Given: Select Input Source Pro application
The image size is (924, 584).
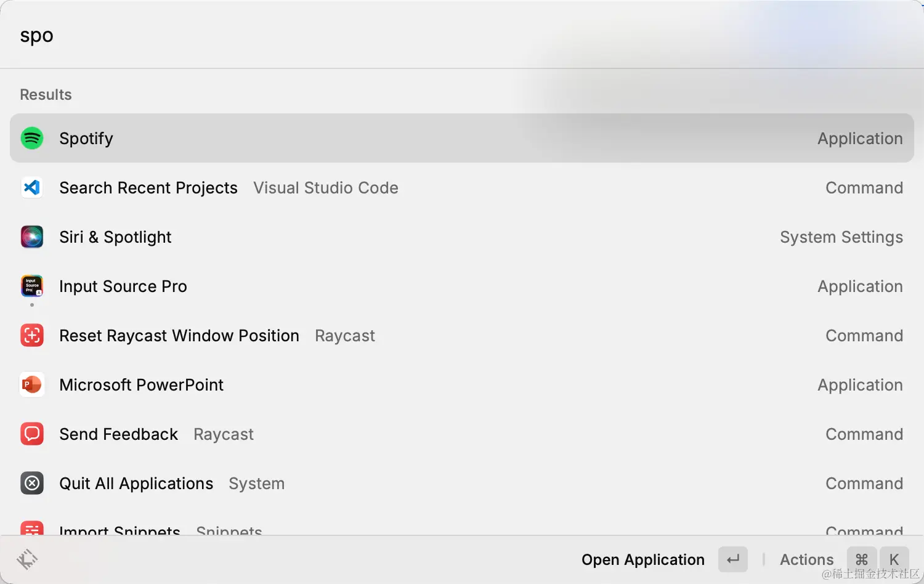Looking at the screenshot, I should (462, 286).
